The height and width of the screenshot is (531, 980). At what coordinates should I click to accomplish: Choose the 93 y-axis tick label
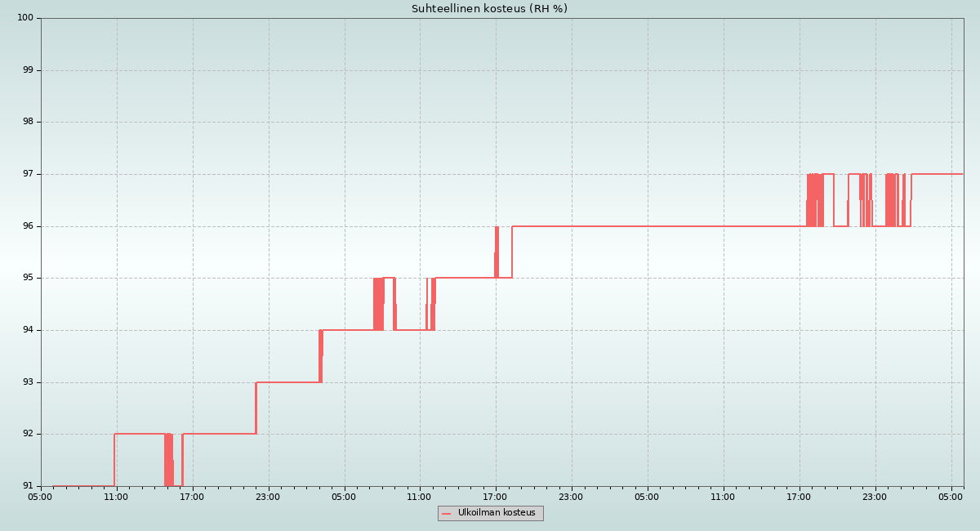28,382
